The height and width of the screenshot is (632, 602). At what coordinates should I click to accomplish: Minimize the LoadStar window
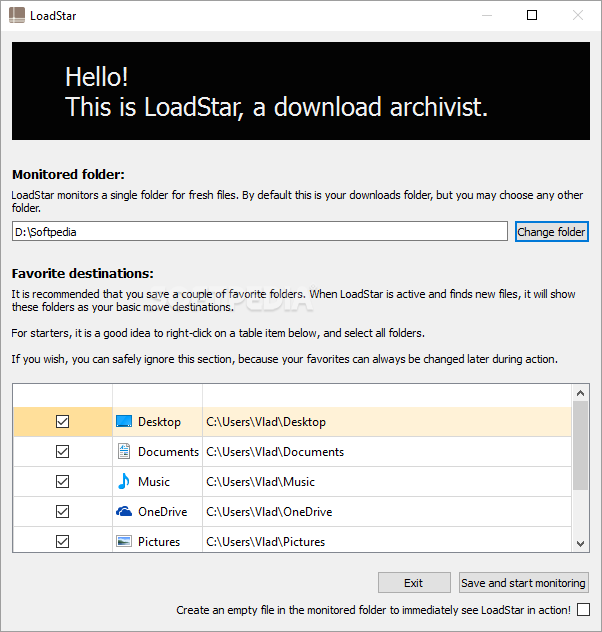click(x=487, y=15)
